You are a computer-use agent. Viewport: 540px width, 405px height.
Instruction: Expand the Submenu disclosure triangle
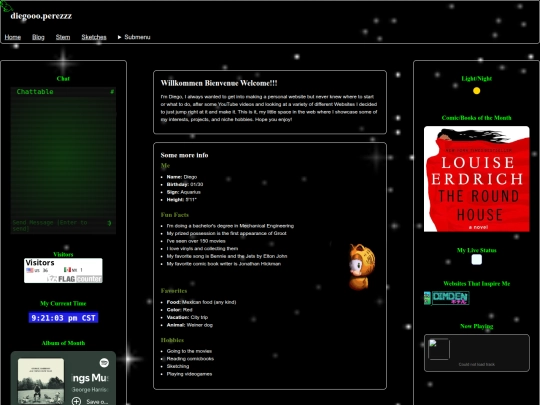pyautogui.click(x=120, y=37)
